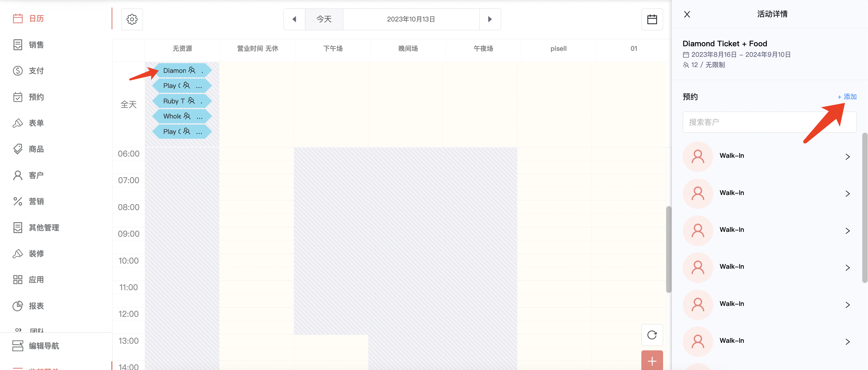Select the 晚间场 column header
The height and width of the screenshot is (370, 868).
tap(408, 49)
